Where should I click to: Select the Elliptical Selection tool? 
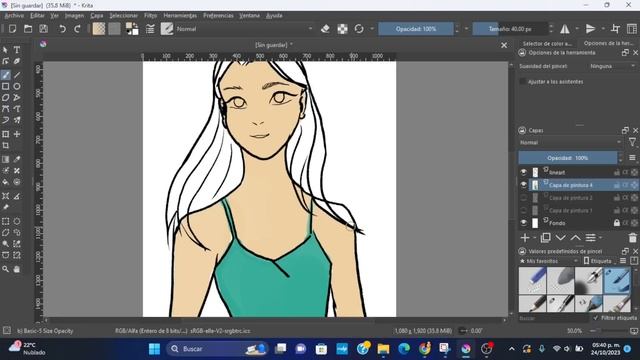17,221
